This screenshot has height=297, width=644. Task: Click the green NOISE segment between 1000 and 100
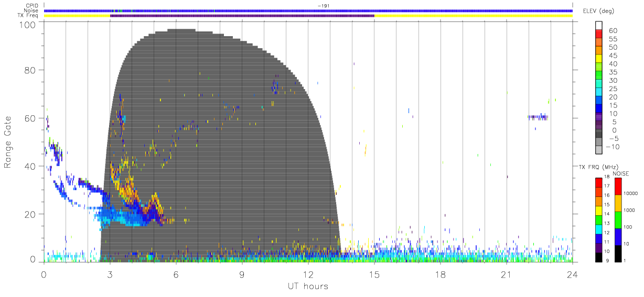(x=618, y=220)
